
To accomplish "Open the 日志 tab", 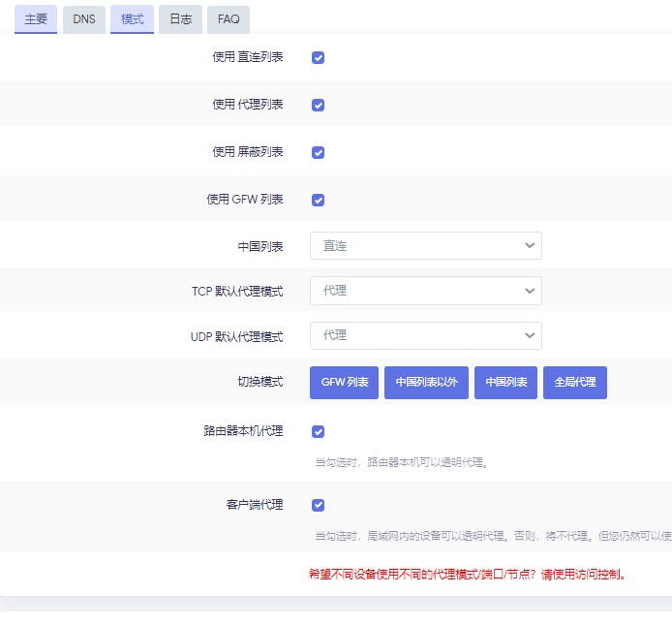I will click(x=180, y=19).
